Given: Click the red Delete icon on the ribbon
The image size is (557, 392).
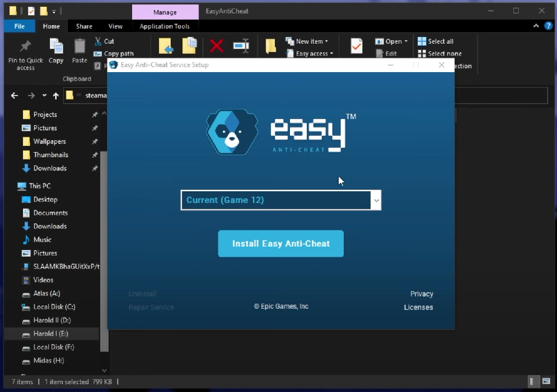Looking at the screenshot, I should pyautogui.click(x=216, y=46).
